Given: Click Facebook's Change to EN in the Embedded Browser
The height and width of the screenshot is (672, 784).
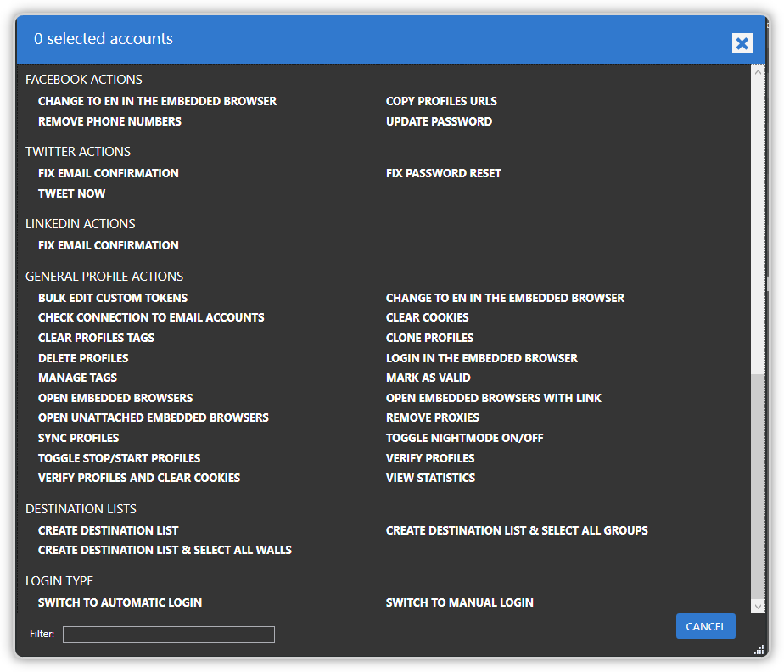Looking at the screenshot, I should (x=157, y=101).
